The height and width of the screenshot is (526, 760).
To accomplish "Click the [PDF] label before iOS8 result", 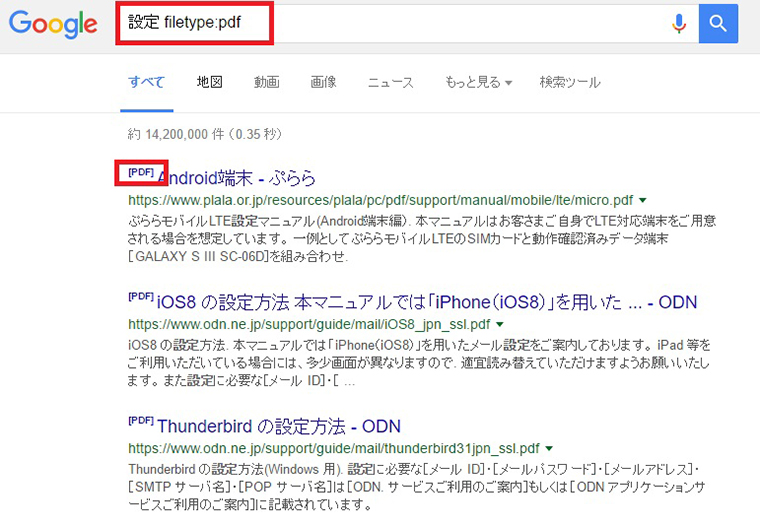I will (141, 296).
